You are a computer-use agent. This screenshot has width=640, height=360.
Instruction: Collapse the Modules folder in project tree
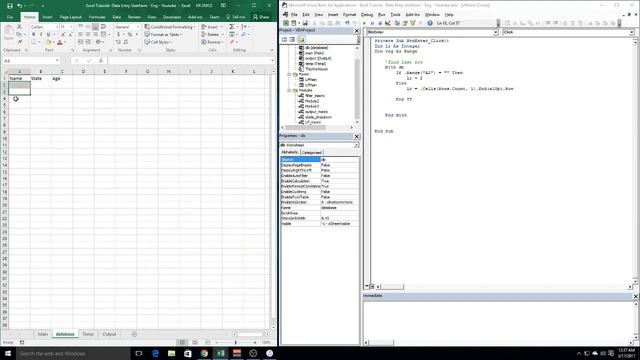pyautogui.click(x=289, y=90)
